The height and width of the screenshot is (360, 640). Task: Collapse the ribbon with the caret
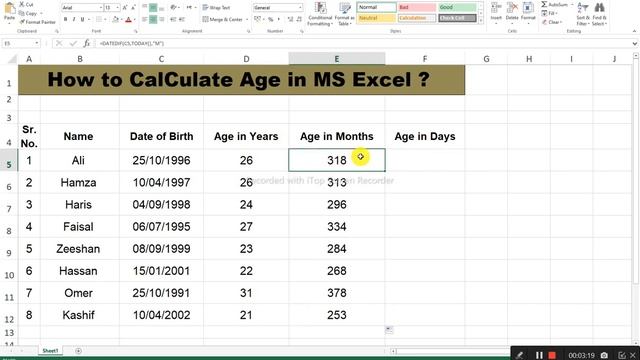634,31
